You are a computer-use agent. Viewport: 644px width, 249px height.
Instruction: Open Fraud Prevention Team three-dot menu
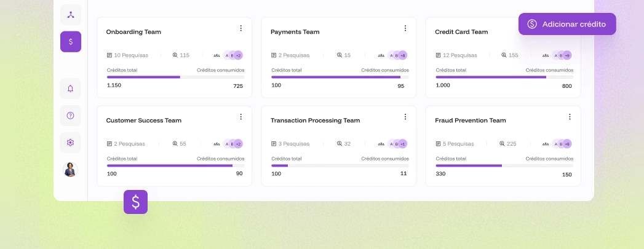point(570,117)
